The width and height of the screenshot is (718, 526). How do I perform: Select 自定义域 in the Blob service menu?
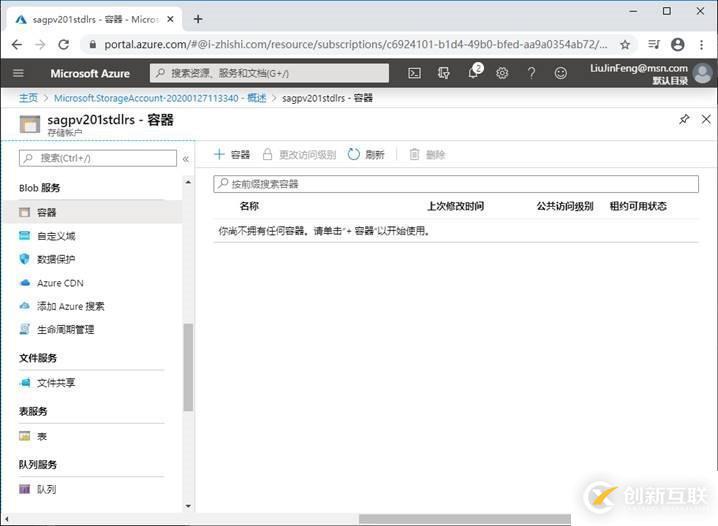[56, 236]
